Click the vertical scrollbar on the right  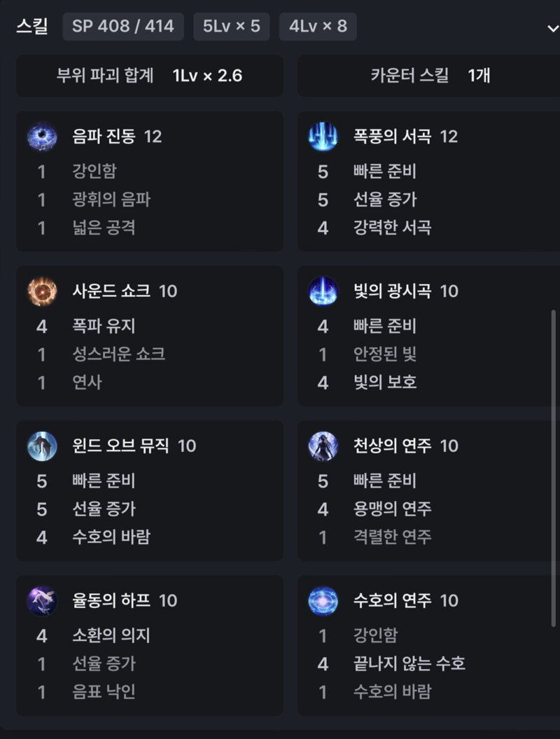(554, 469)
